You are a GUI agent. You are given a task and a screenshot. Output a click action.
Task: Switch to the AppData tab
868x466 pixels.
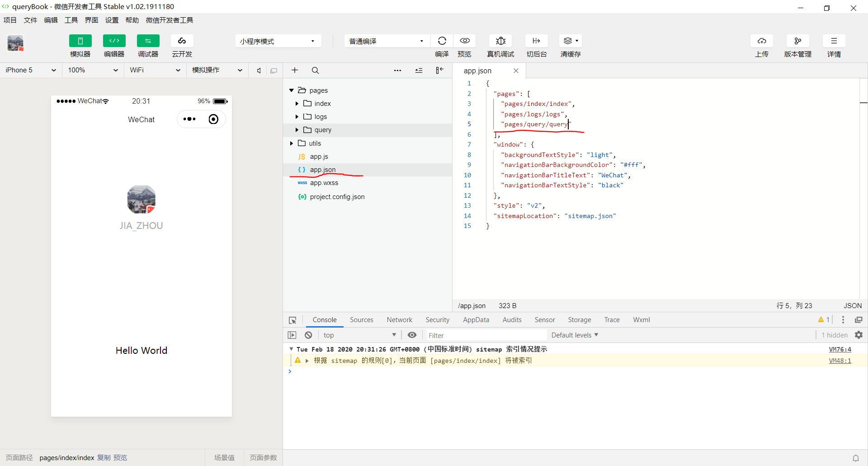(476, 320)
